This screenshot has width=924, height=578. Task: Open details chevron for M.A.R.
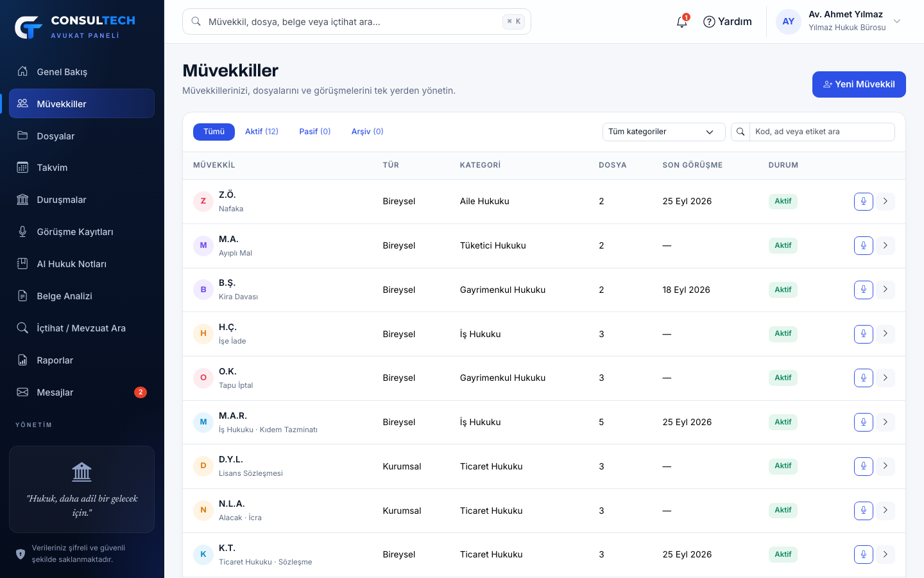[x=886, y=422]
